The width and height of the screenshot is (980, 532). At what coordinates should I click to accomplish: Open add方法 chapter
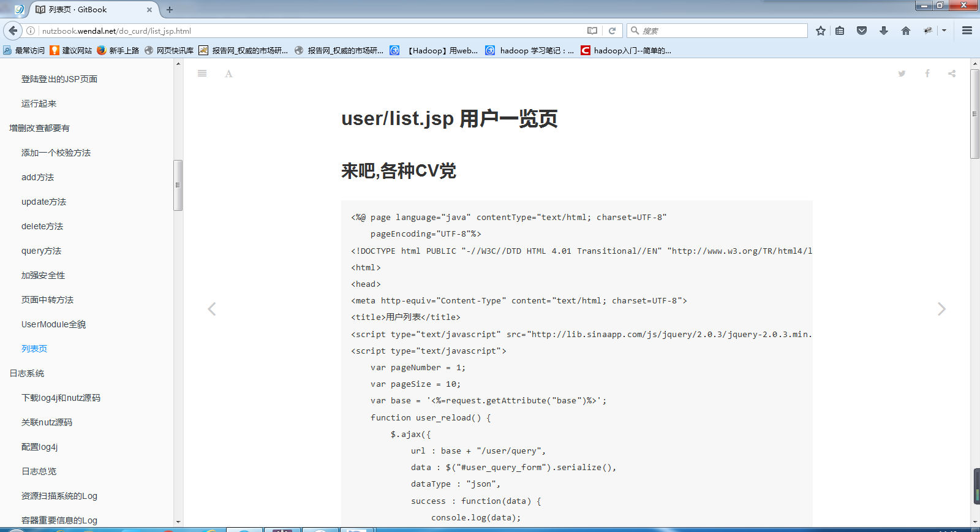point(37,177)
